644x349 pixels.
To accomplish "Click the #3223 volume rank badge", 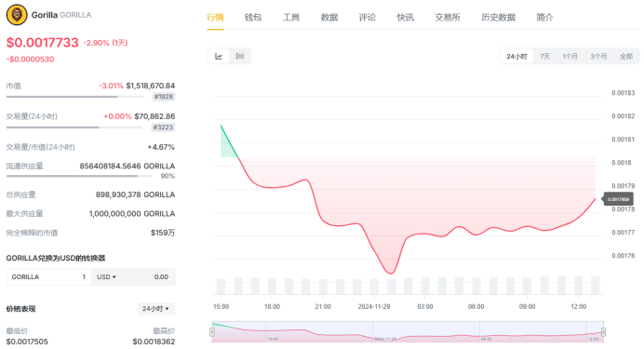I will point(164,128).
